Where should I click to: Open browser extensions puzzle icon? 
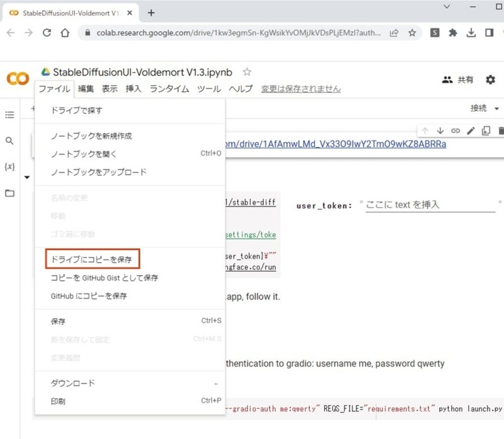[x=453, y=33]
